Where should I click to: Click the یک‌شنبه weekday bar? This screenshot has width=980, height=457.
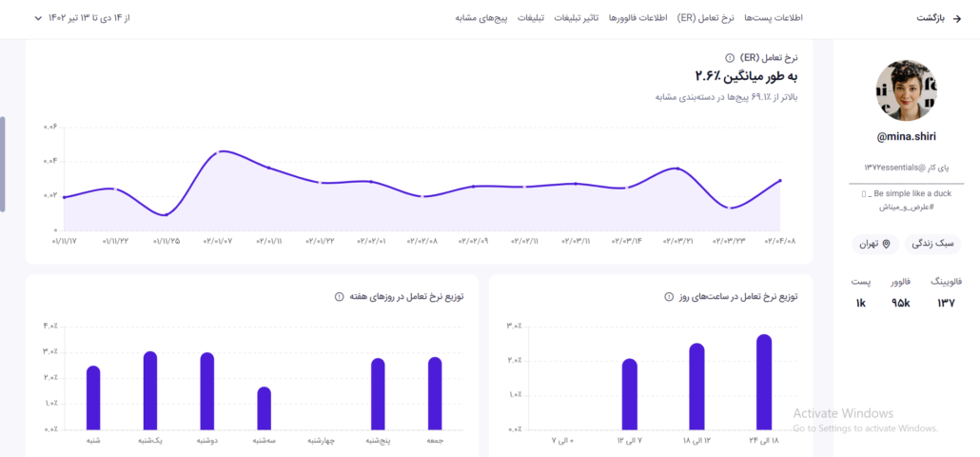point(150,390)
